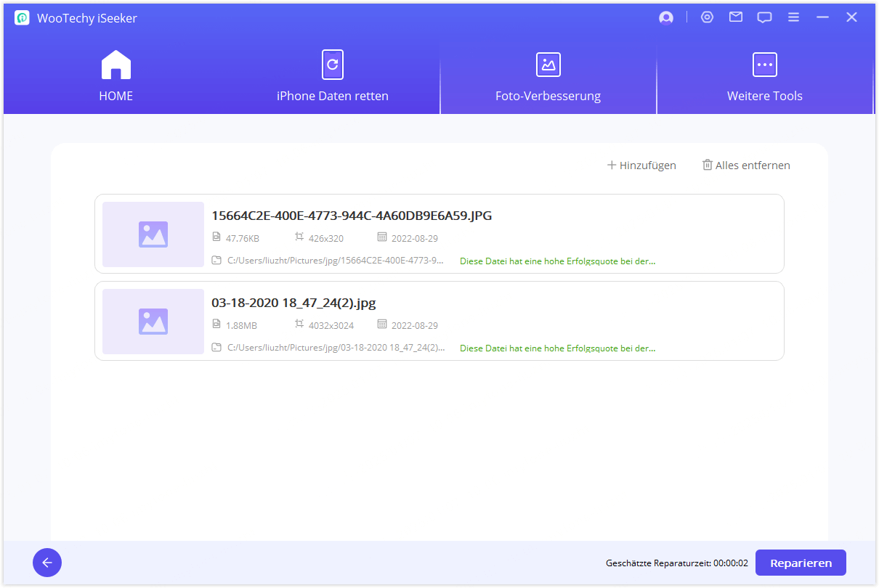Open the settings target icon in title bar
This screenshot has height=588, width=879.
tap(707, 17)
